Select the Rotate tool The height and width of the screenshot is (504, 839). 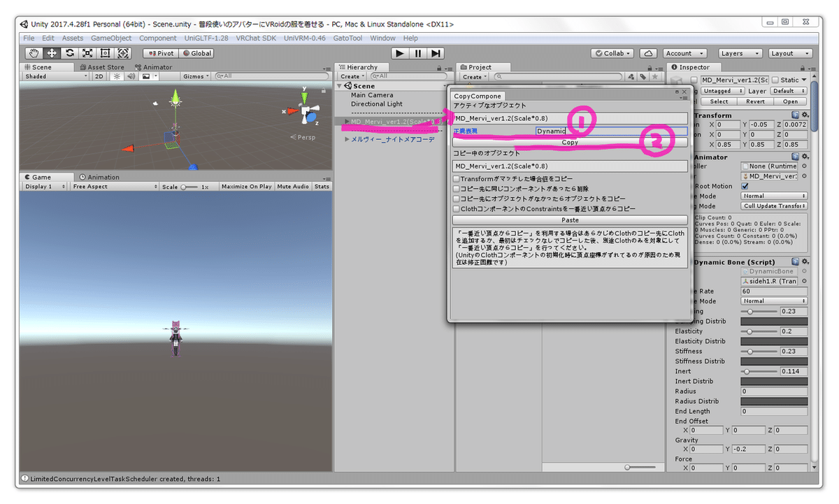click(70, 53)
